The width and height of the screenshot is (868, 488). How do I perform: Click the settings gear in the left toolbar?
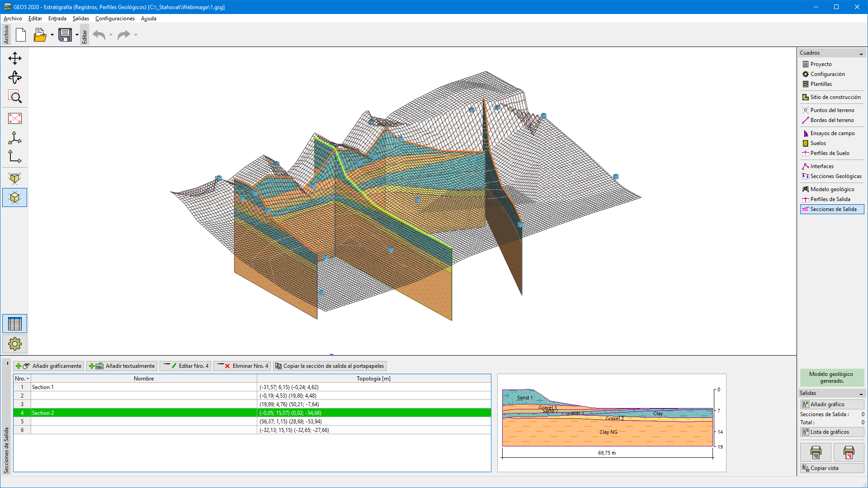[15, 344]
